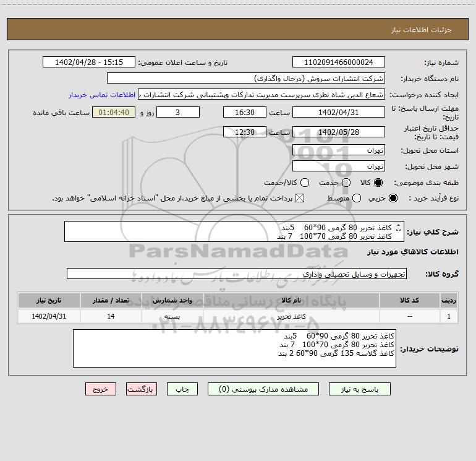The height and width of the screenshot is (461, 476).
Task: Click the بازگشت back button
Action: point(142,389)
